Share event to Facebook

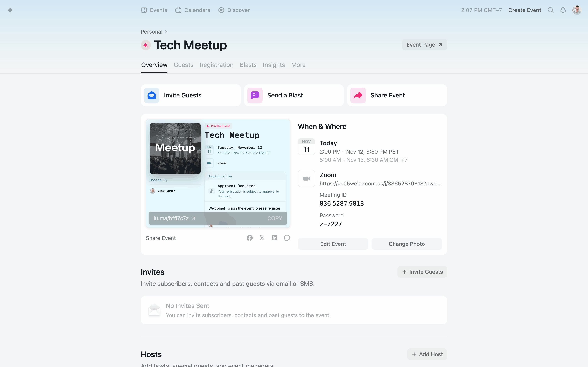(x=249, y=238)
